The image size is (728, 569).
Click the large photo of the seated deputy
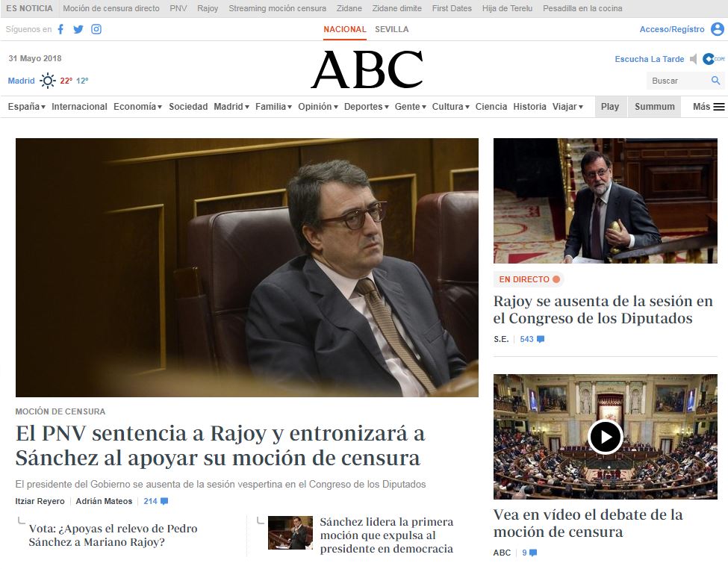tap(247, 267)
